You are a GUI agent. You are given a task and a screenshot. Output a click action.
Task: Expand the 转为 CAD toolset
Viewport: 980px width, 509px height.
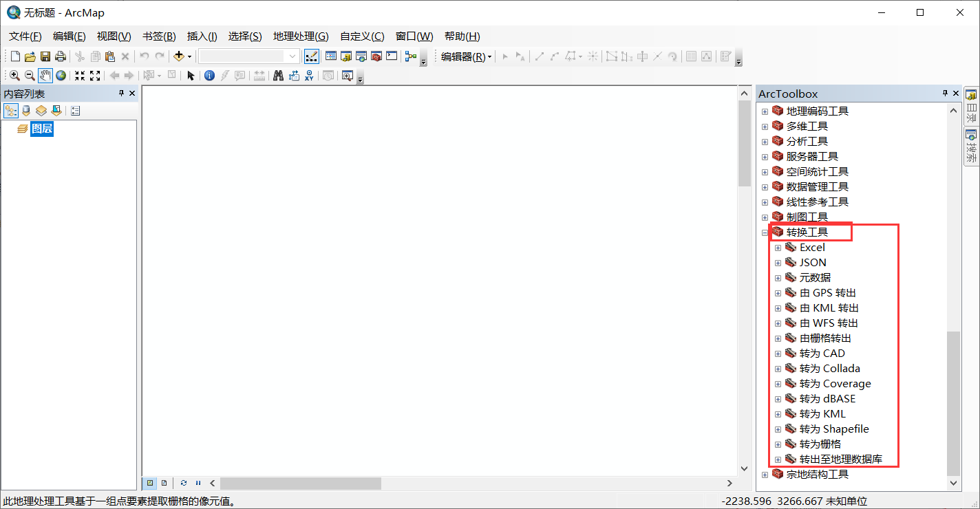(778, 354)
